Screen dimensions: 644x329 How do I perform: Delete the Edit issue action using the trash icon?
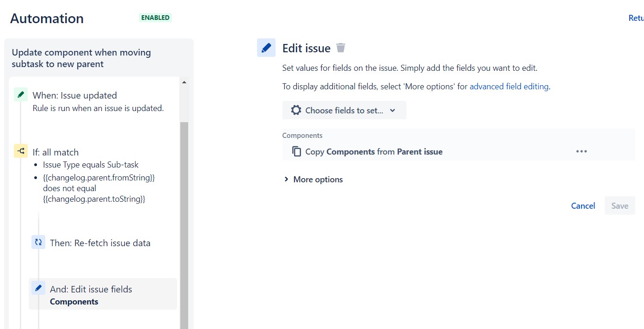click(341, 48)
